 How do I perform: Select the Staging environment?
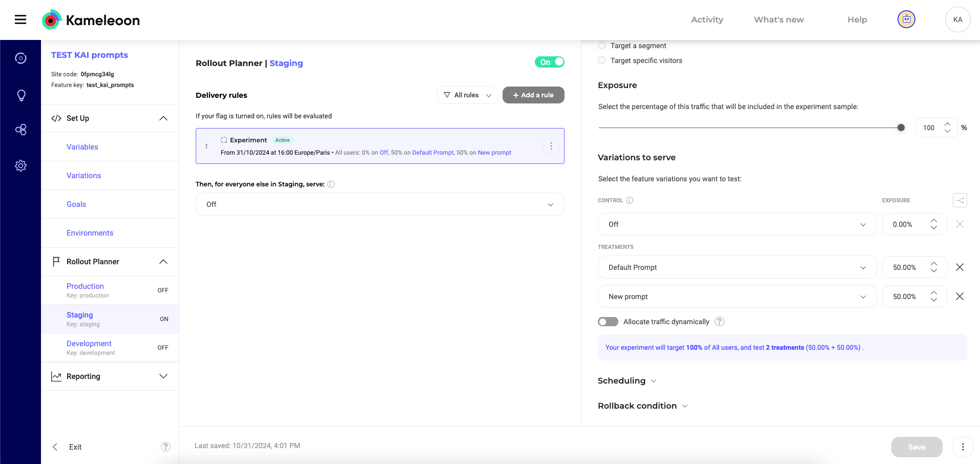click(110, 319)
